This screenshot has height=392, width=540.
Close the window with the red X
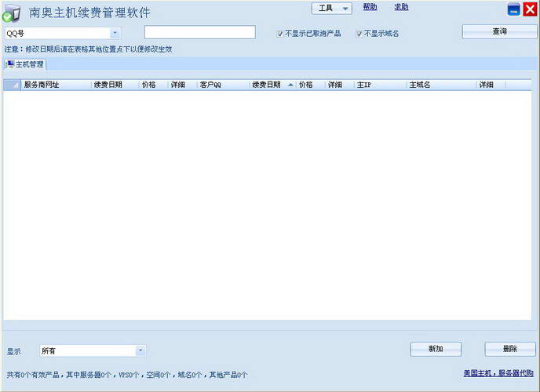(530, 9)
